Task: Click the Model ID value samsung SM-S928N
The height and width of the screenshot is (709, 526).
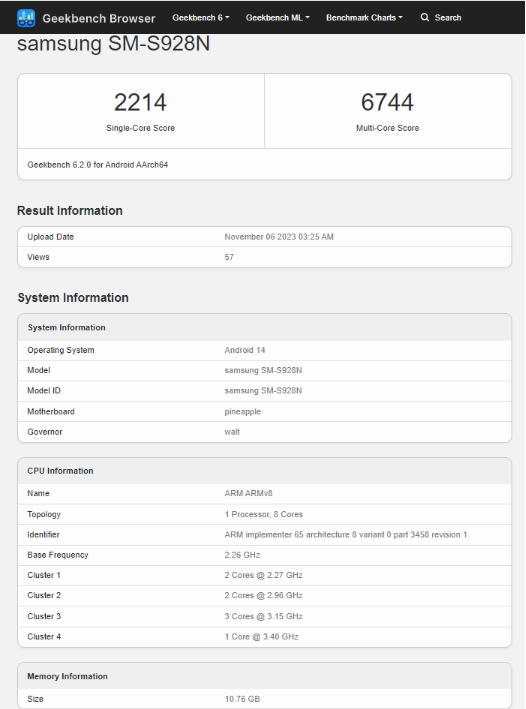Action: (263, 391)
